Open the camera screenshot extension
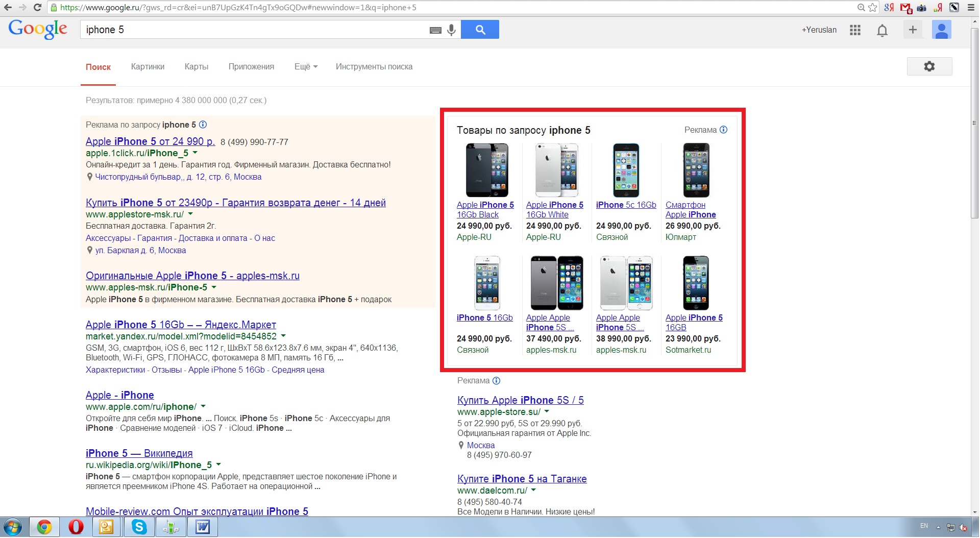 (x=922, y=8)
